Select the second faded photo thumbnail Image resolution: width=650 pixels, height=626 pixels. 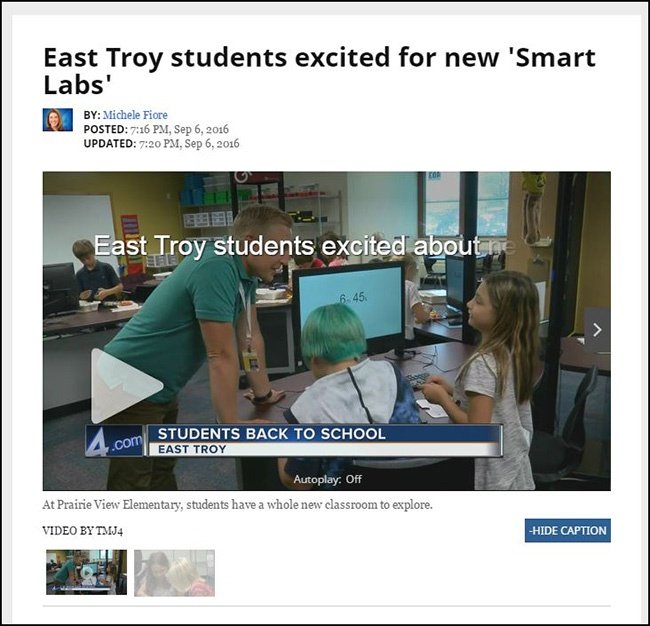pyautogui.click(x=175, y=573)
